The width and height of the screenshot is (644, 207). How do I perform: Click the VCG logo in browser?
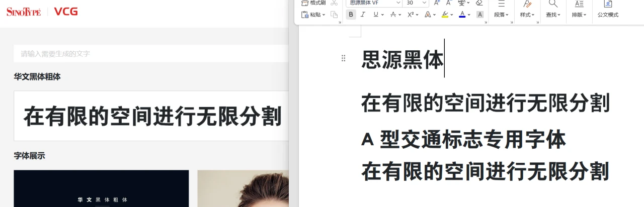tap(65, 11)
